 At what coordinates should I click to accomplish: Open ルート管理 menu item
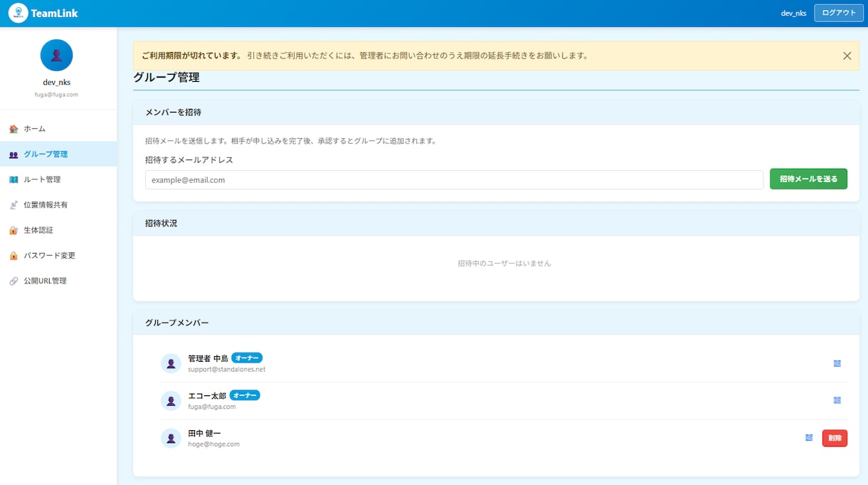(58, 179)
